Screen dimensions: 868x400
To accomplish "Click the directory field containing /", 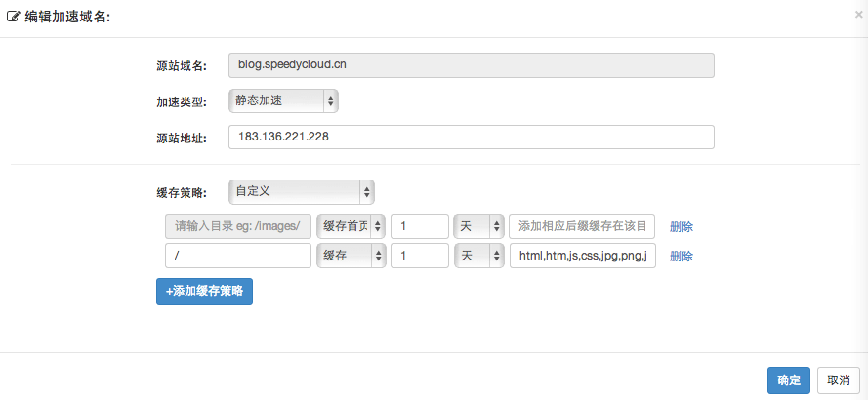I will [238, 256].
